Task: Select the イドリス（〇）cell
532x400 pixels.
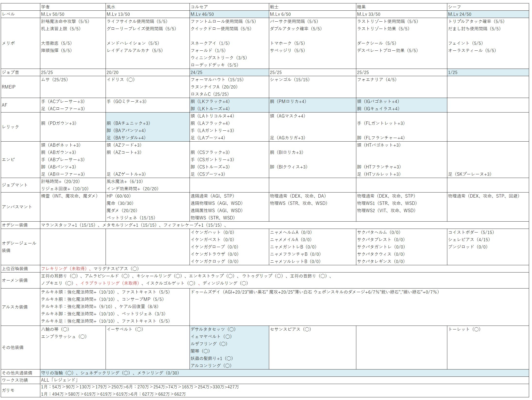Action: click(120, 80)
